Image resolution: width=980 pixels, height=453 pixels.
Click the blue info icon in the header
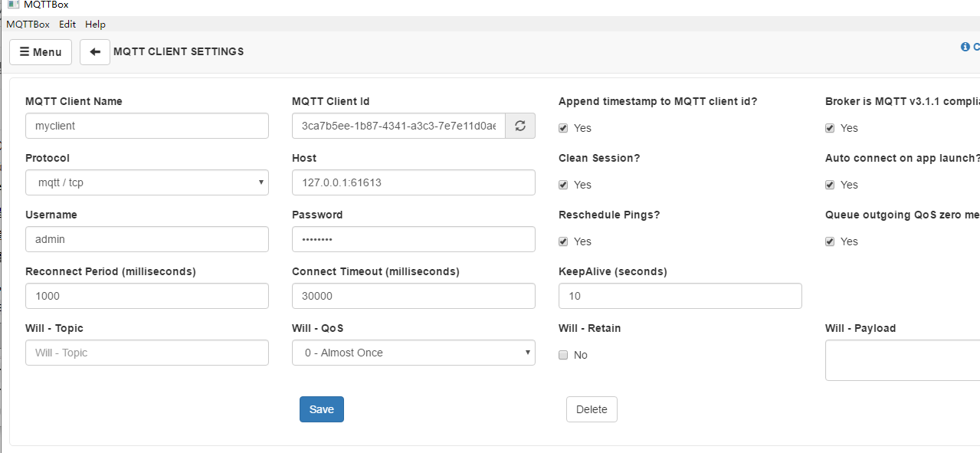click(965, 47)
